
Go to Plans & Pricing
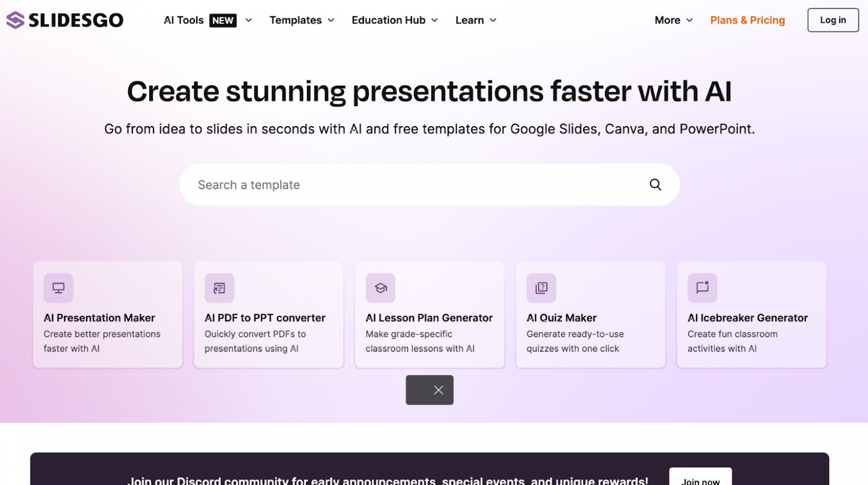click(x=747, y=21)
